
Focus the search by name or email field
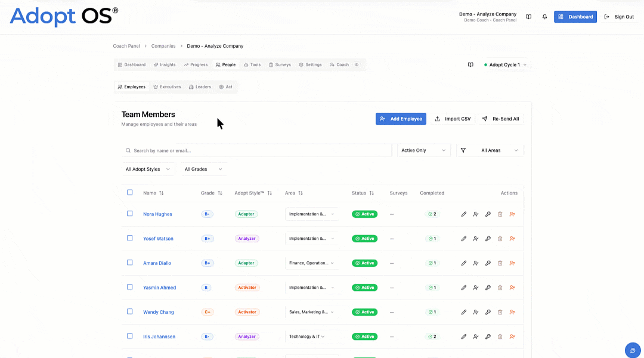pos(256,150)
